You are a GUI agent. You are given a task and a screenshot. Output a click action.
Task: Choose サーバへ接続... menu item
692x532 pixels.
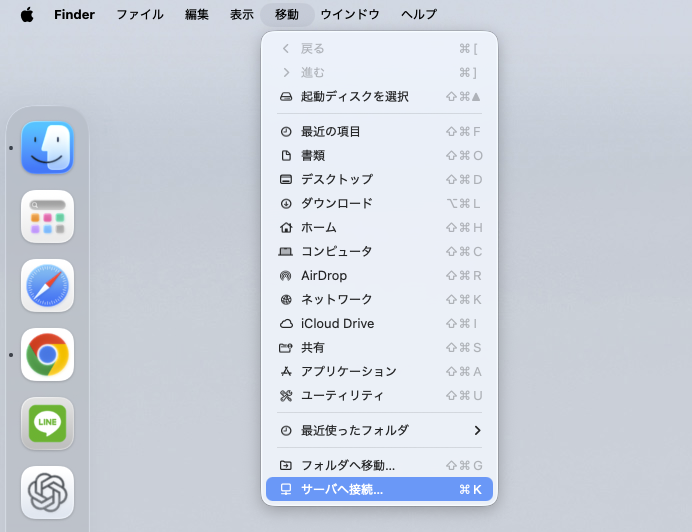341,489
